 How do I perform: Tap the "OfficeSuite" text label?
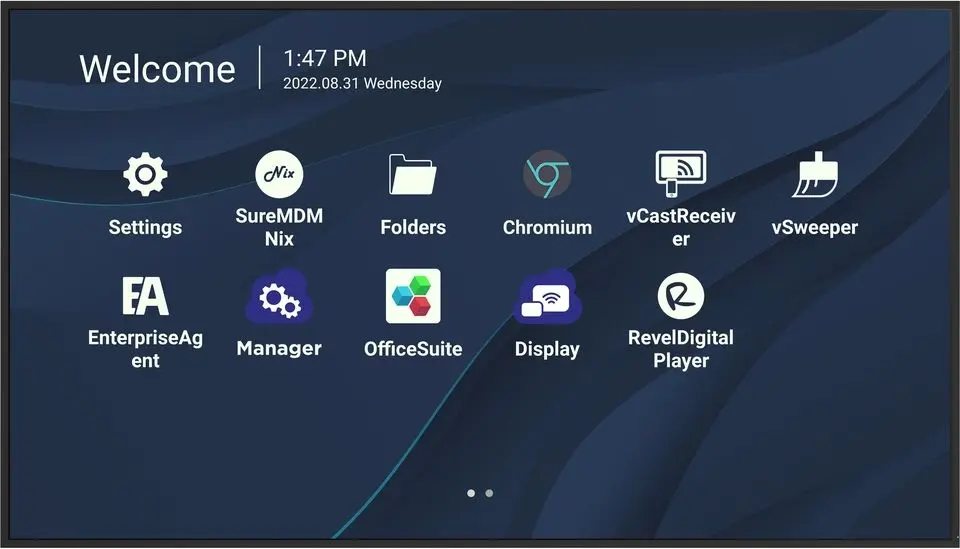[x=413, y=349]
